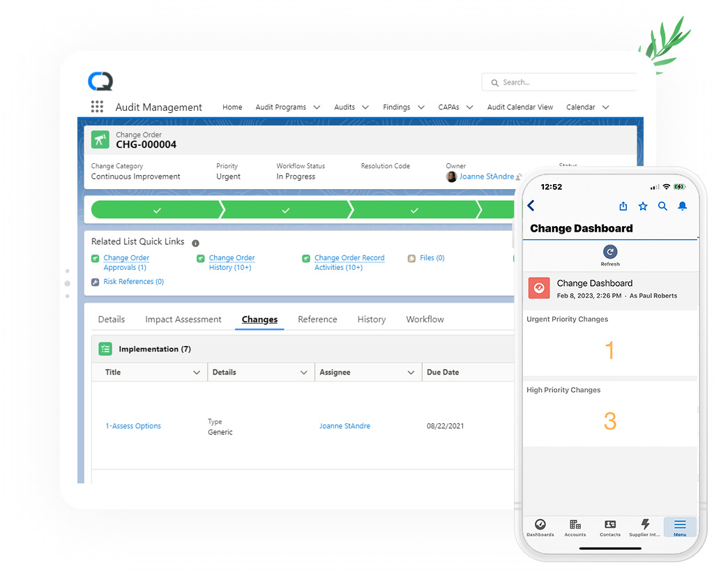Tap the mobile back arrow
The height and width of the screenshot is (588, 714).
(x=531, y=206)
